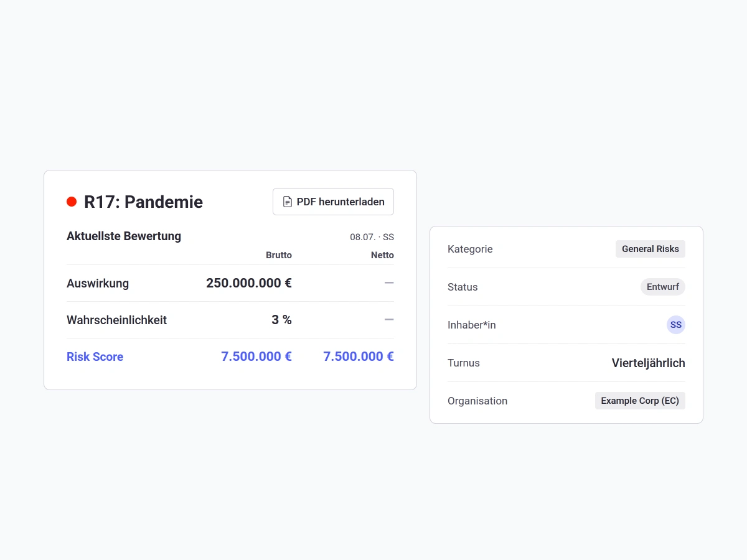This screenshot has height=560, width=747.
Task: Click the Wahrscheinlichkeit row label
Action: (x=116, y=320)
